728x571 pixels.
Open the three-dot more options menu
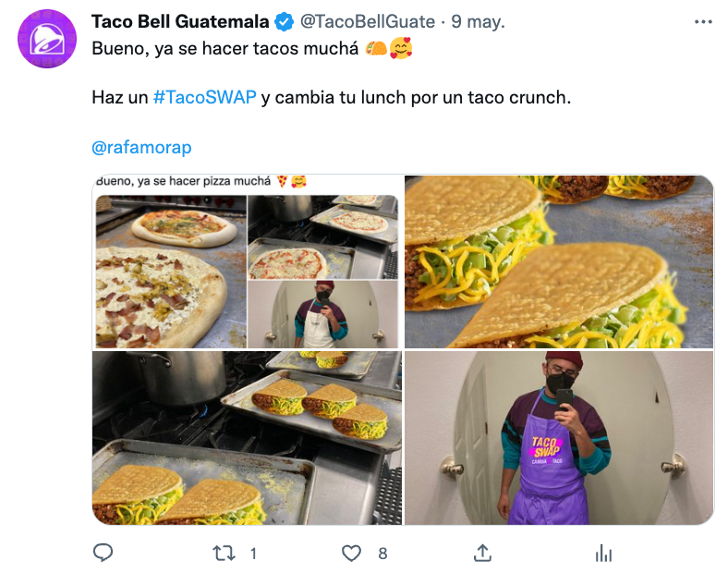[x=703, y=22]
